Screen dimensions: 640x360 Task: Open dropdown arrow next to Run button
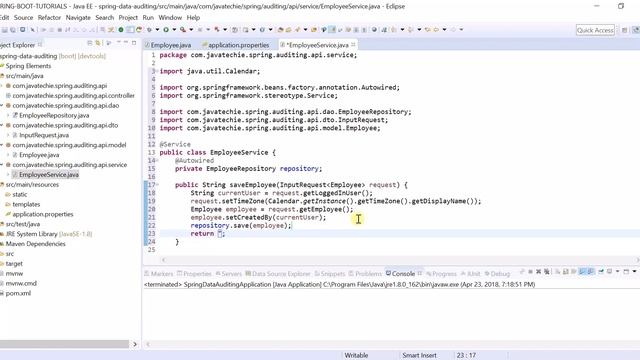174,30
